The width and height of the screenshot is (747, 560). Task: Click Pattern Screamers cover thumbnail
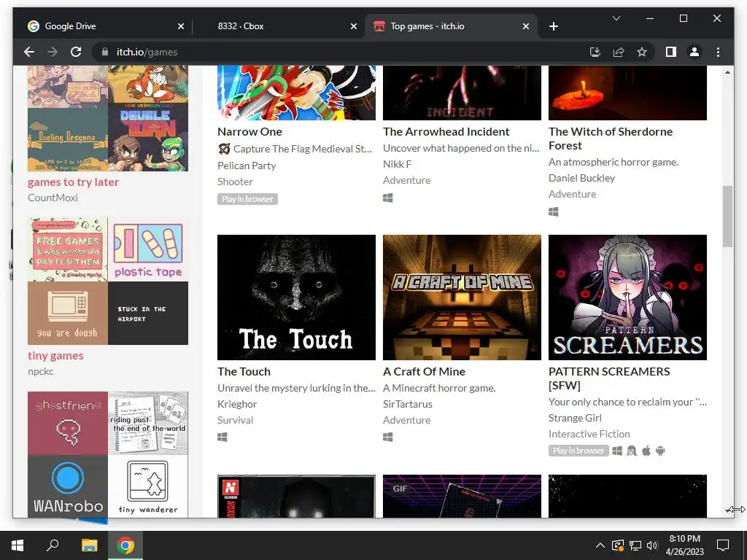coord(627,297)
